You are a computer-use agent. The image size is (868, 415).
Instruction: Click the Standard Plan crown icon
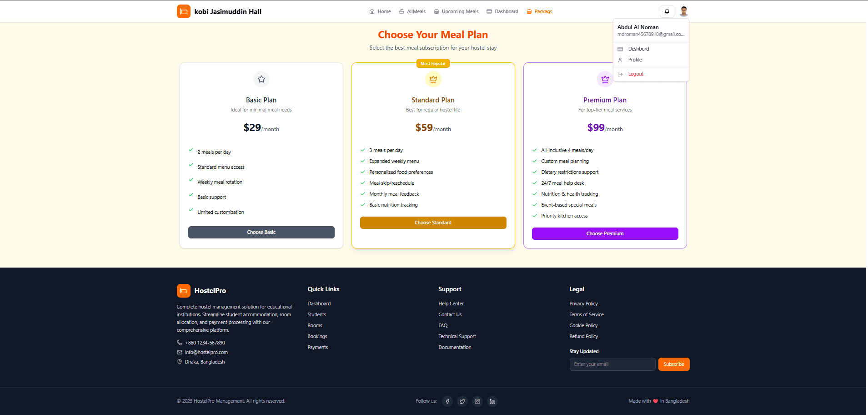point(433,79)
